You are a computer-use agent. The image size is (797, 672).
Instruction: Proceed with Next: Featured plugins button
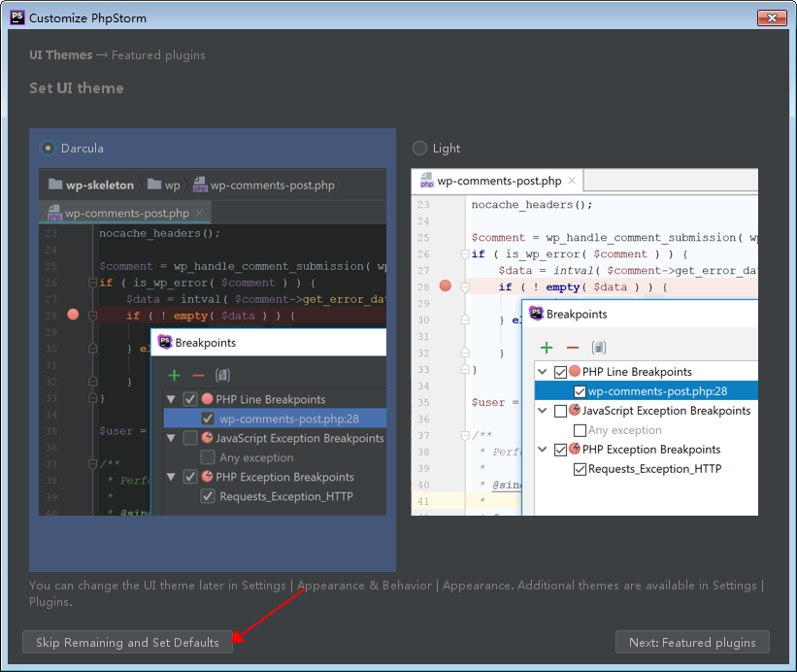(692, 642)
